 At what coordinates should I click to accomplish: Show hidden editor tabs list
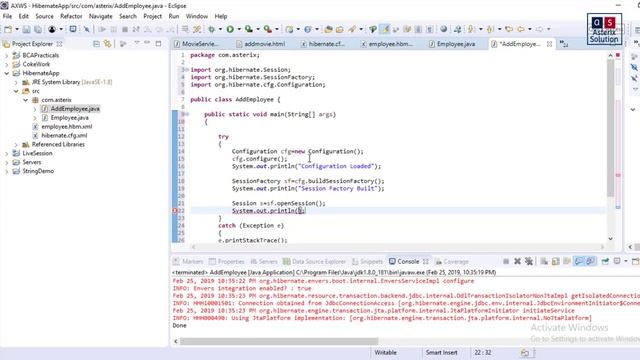pyautogui.click(x=564, y=44)
